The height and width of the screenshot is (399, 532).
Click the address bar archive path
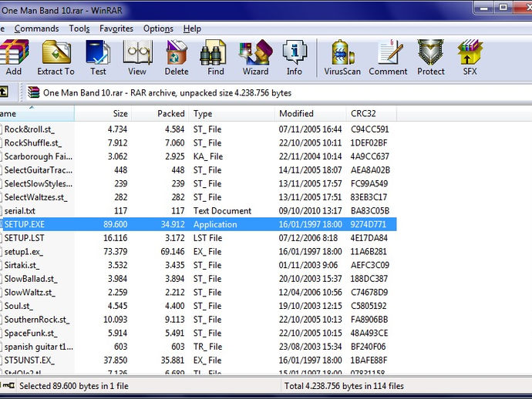coord(167,92)
